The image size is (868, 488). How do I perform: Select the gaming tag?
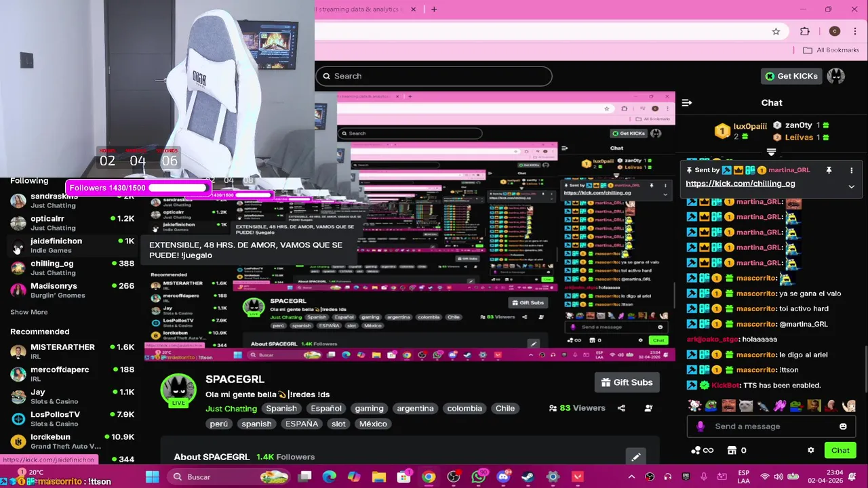[x=370, y=409]
